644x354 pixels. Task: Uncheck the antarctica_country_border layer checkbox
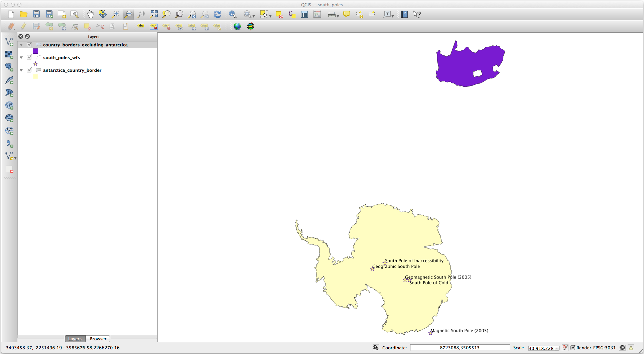(x=29, y=70)
